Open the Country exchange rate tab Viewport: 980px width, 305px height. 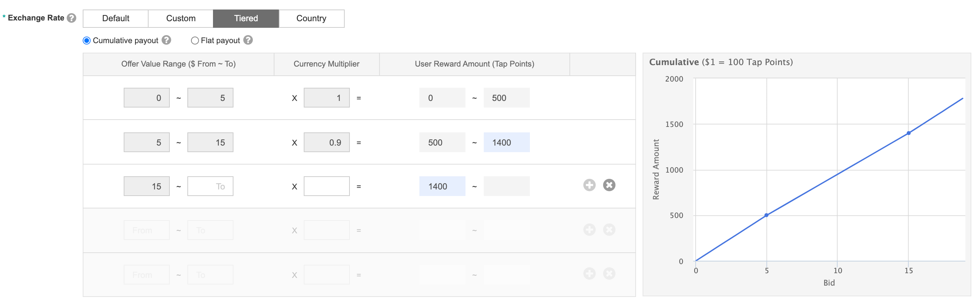point(311,18)
